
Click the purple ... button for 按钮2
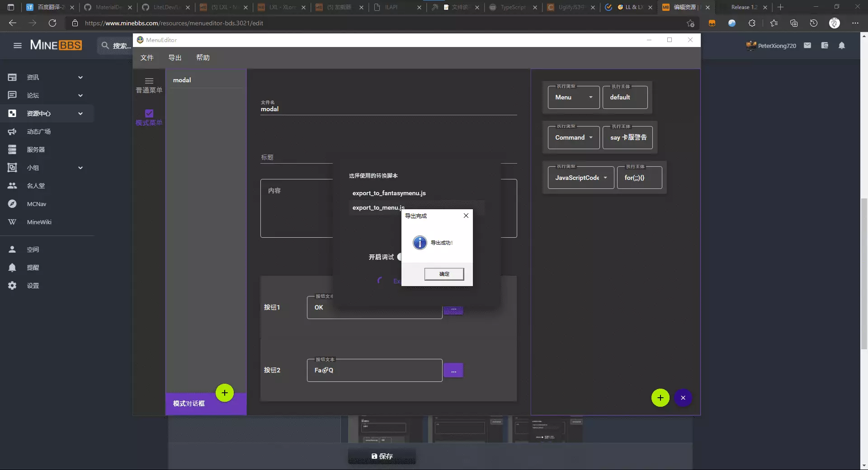tap(453, 371)
